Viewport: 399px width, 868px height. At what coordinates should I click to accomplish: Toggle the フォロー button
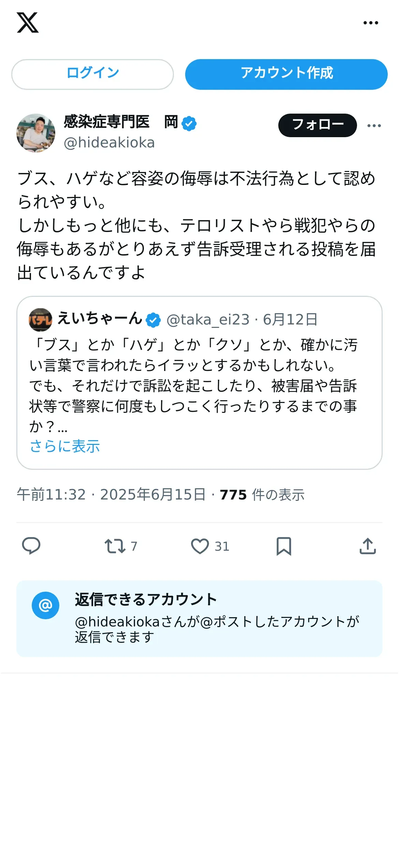point(317,125)
